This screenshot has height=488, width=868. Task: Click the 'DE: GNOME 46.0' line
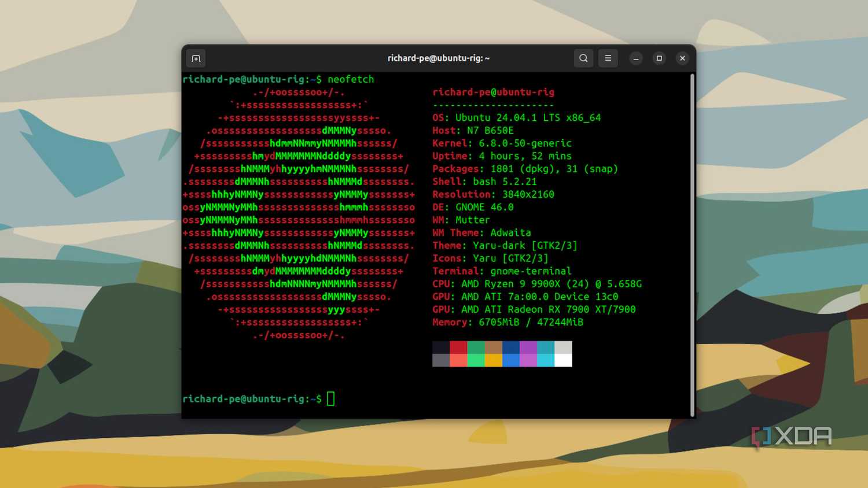[x=473, y=207]
